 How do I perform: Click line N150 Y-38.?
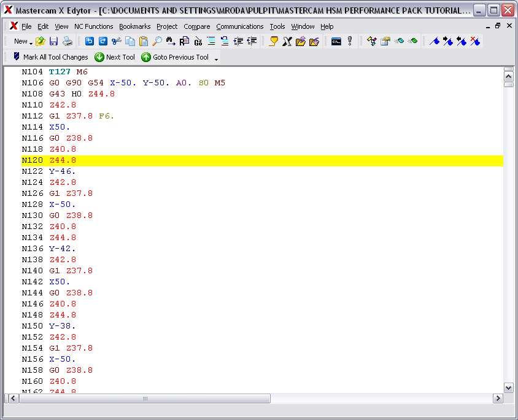[x=48, y=326]
